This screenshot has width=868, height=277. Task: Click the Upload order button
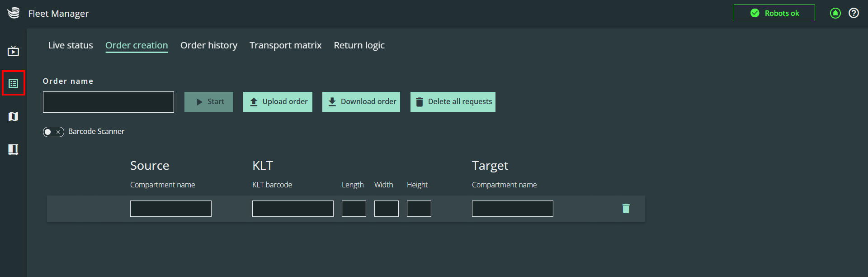(x=278, y=102)
